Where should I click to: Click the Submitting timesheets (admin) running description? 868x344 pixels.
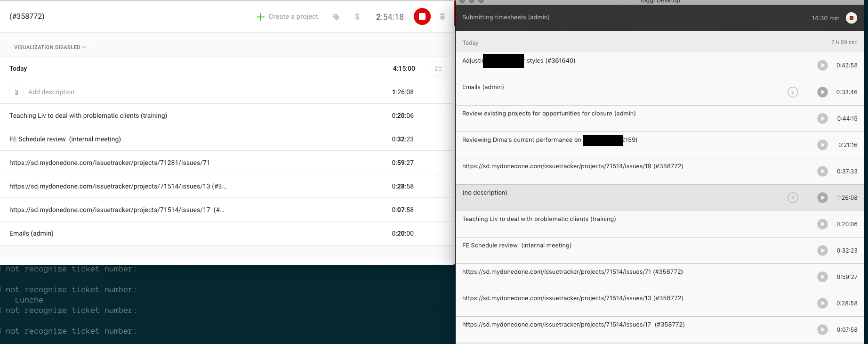pos(506,17)
